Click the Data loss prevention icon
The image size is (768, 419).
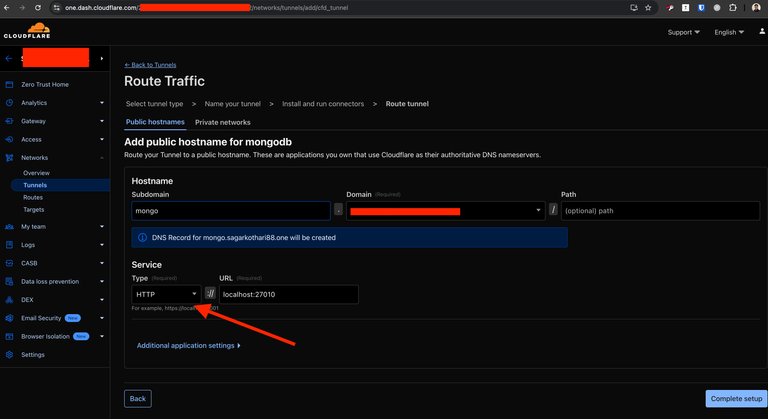[x=9, y=281]
